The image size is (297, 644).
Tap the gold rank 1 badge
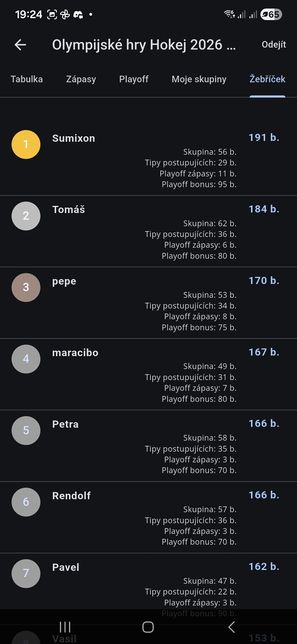pyautogui.click(x=26, y=144)
